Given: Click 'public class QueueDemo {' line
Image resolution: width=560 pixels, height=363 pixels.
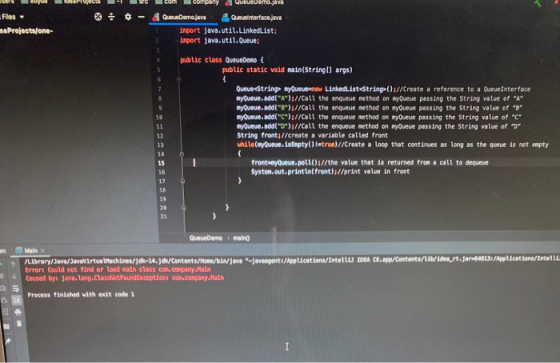Looking at the screenshot, I should (x=222, y=60).
